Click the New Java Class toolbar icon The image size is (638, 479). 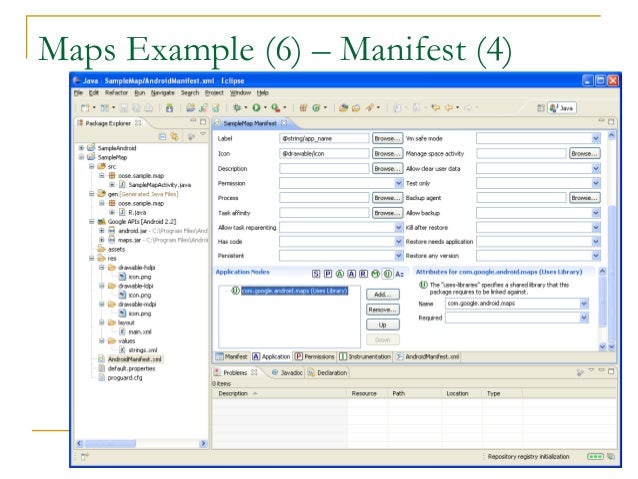316,108
